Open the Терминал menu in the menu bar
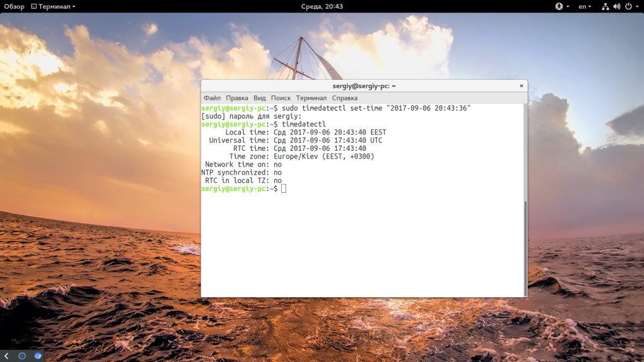The height and width of the screenshot is (362, 644). (x=311, y=98)
